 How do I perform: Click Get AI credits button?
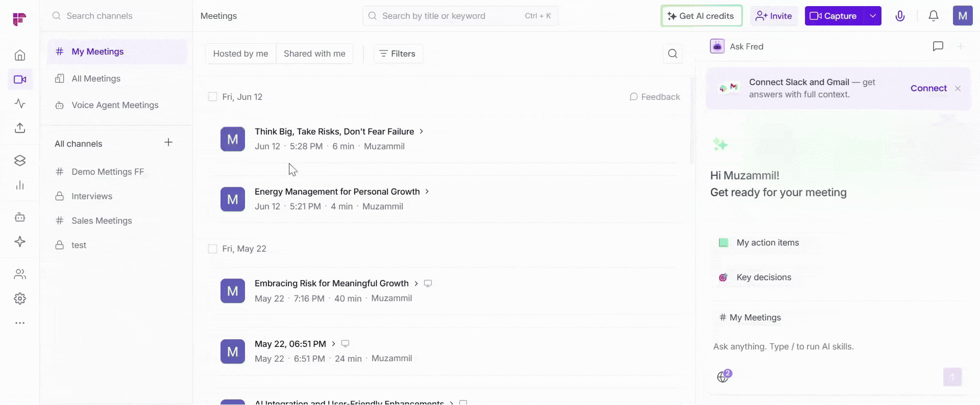click(x=701, y=16)
